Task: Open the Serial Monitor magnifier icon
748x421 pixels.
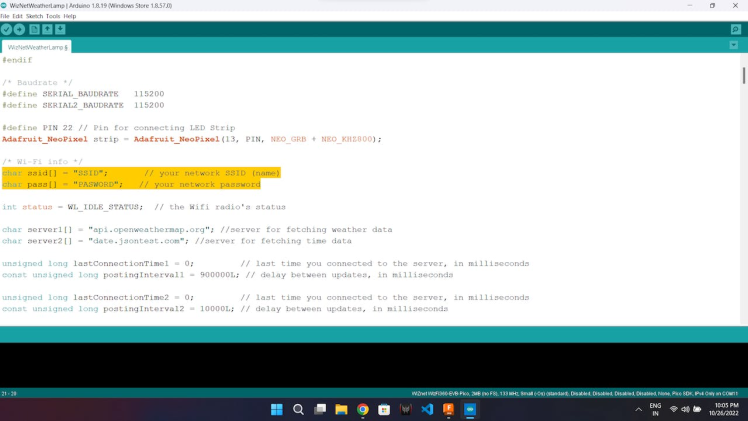Action: [736, 30]
